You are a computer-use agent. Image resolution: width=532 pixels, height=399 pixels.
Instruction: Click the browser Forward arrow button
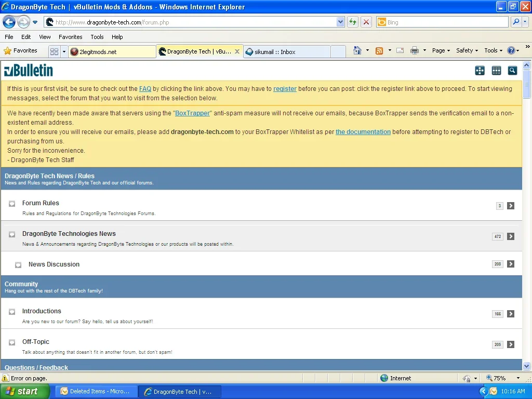coord(23,22)
